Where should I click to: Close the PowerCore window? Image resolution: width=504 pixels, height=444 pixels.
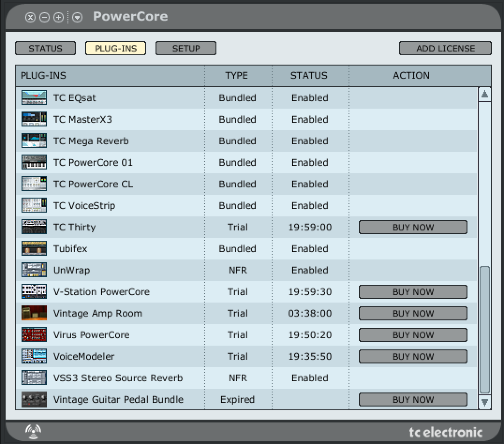click(30, 17)
